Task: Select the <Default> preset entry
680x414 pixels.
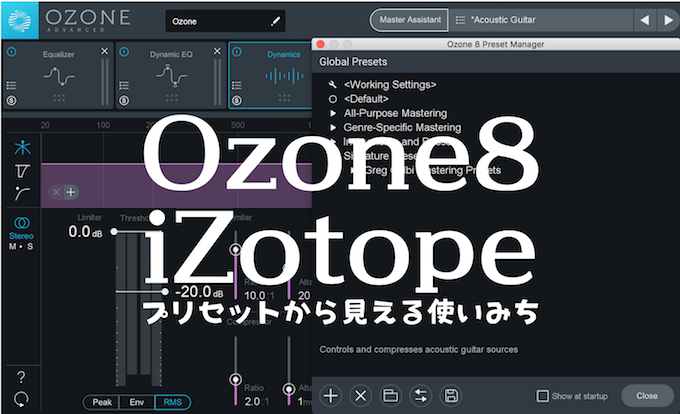Action: 366,99
